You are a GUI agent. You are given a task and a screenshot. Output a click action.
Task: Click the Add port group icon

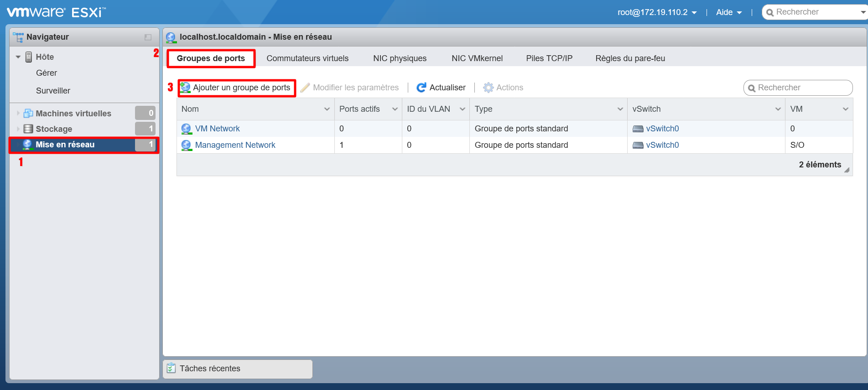185,88
